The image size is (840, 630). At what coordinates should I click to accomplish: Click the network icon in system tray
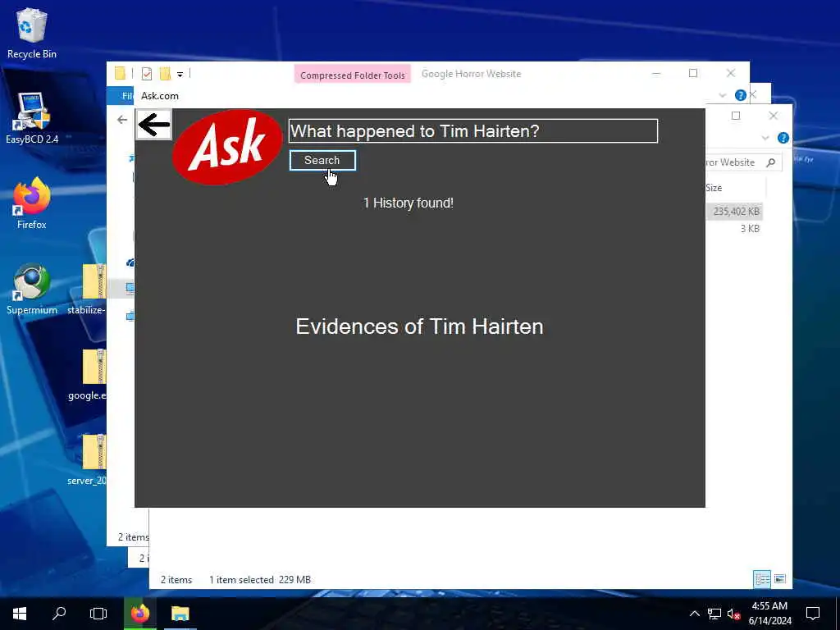coord(714,614)
